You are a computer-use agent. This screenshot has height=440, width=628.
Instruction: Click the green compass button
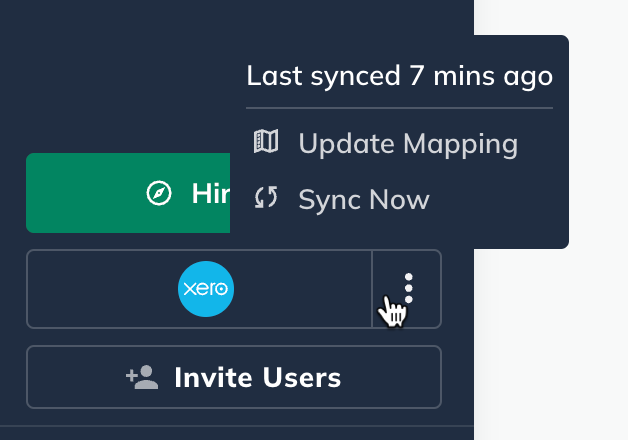coord(128,193)
